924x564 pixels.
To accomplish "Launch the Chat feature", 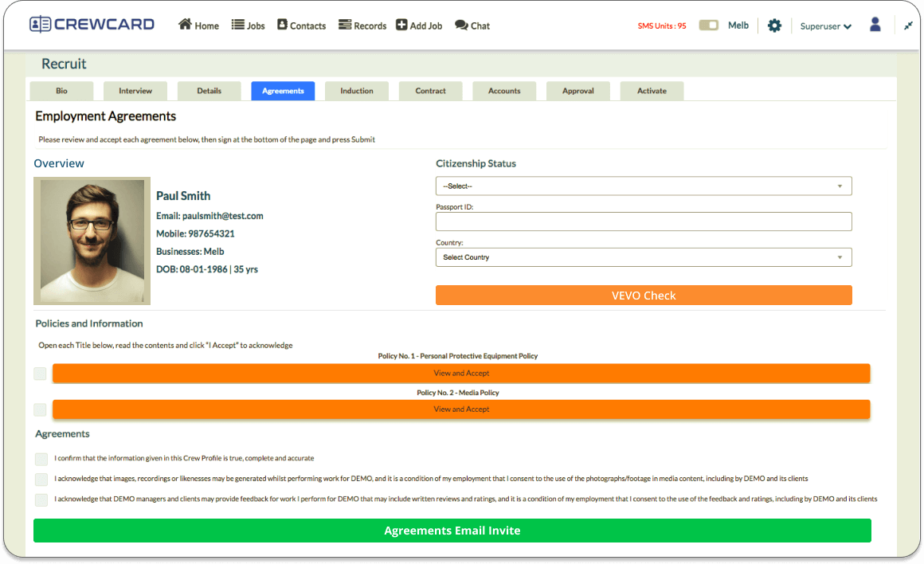I will [472, 25].
